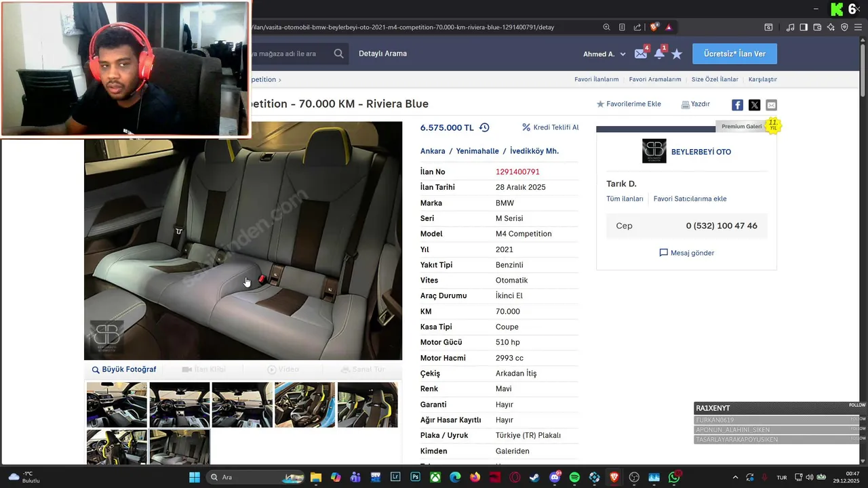Click the browser address bar URL
Viewport: 868px width, 488px height.
(x=403, y=27)
